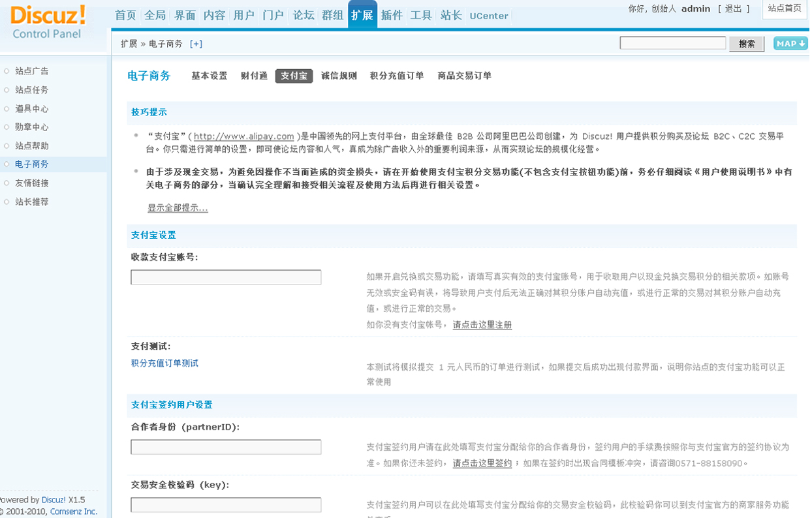
Task: Click the 搜索 button
Action: tap(747, 44)
